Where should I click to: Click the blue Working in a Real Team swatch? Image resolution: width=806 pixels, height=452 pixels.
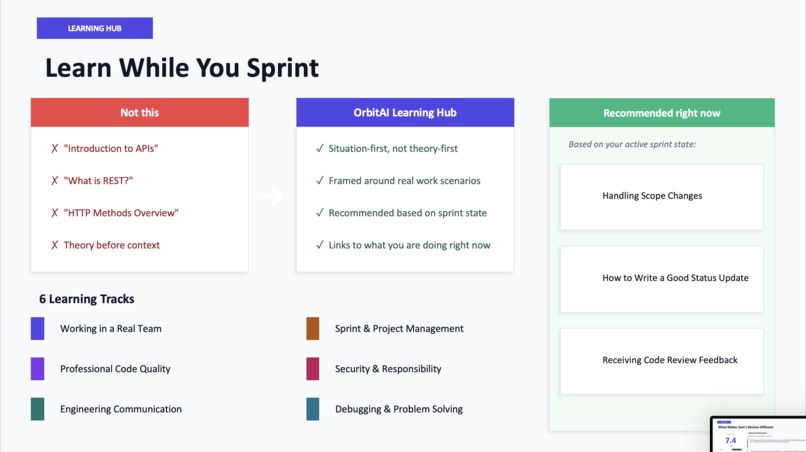point(38,329)
